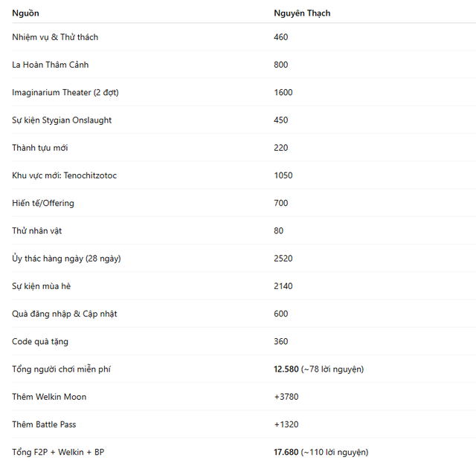Select "Khu vực mới: Tenochitzotoc" cell
The width and height of the screenshot is (476, 463).
pyautogui.click(x=64, y=175)
